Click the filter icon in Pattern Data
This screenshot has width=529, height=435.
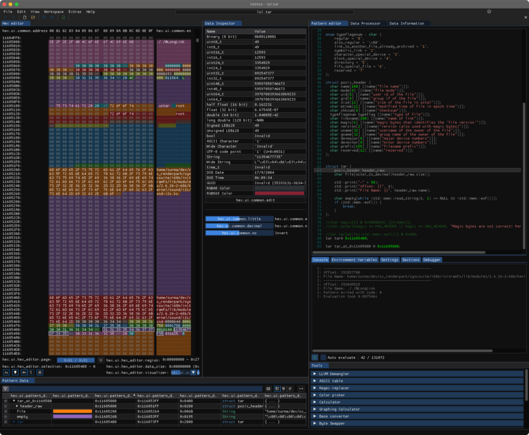(6, 389)
